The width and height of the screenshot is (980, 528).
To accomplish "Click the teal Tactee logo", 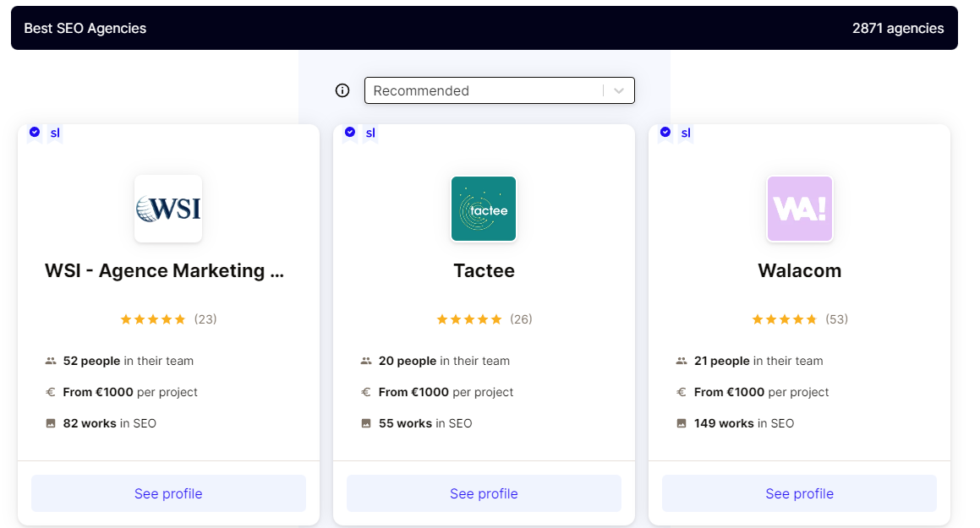I will tap(484, 209).
